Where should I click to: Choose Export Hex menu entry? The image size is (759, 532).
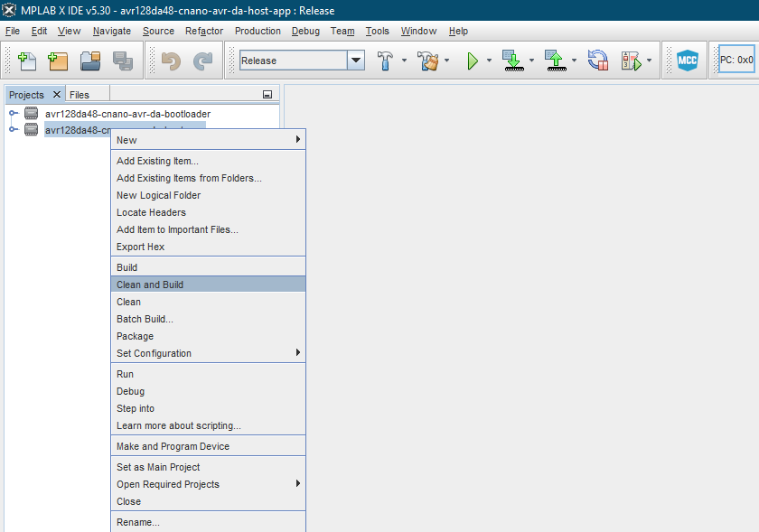209,247
